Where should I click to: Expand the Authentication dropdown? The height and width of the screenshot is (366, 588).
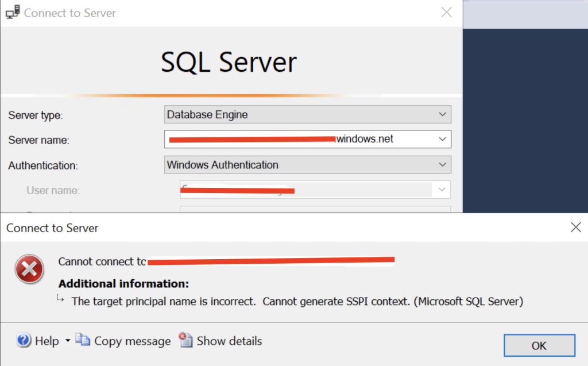coord(442,164)
